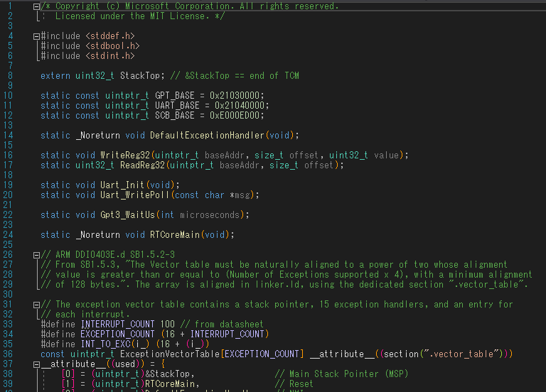The image size is (546, 392).
Task: Click the Uart_Init function declaration
Action: 122,185
